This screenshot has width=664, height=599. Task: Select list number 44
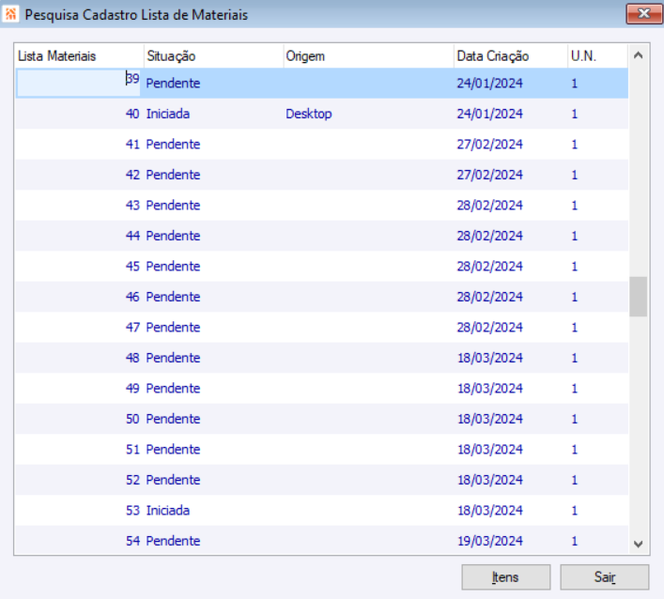click(132, 235)
